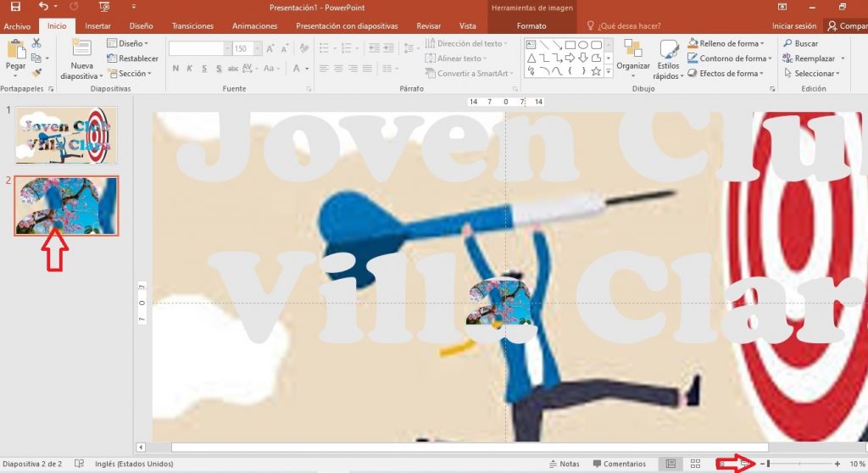Open the Comentarios pane
Viewport: 868px width, 473px height.
click(619, 464)
